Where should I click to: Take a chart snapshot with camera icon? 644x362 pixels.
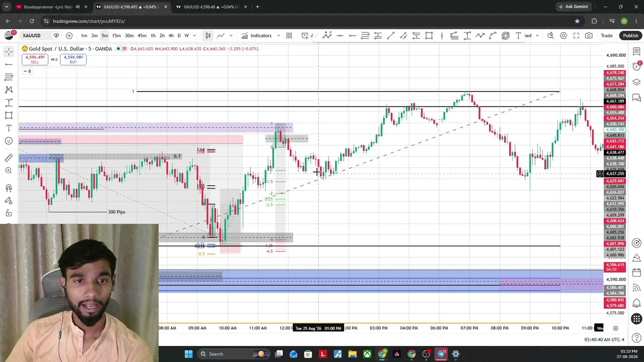pyautogui.click(x=589, y=36)
